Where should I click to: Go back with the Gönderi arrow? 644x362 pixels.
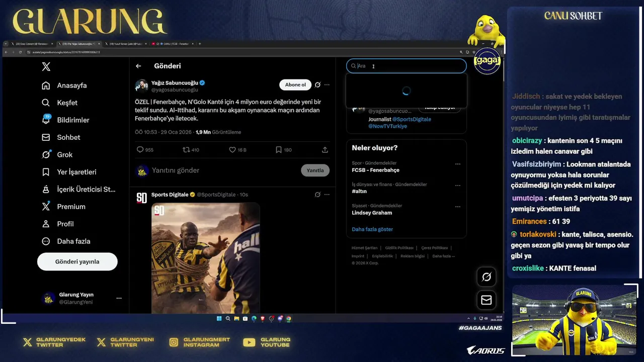tap(138, 66)
